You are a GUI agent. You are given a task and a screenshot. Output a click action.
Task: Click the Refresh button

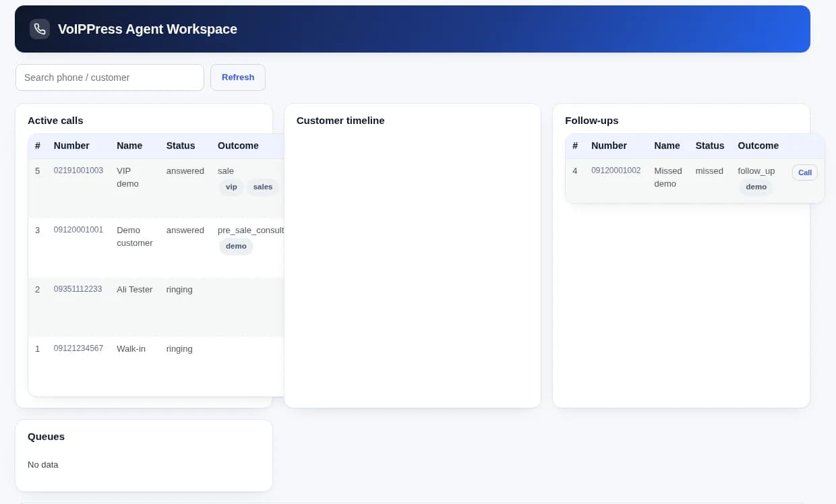point(238,77)
